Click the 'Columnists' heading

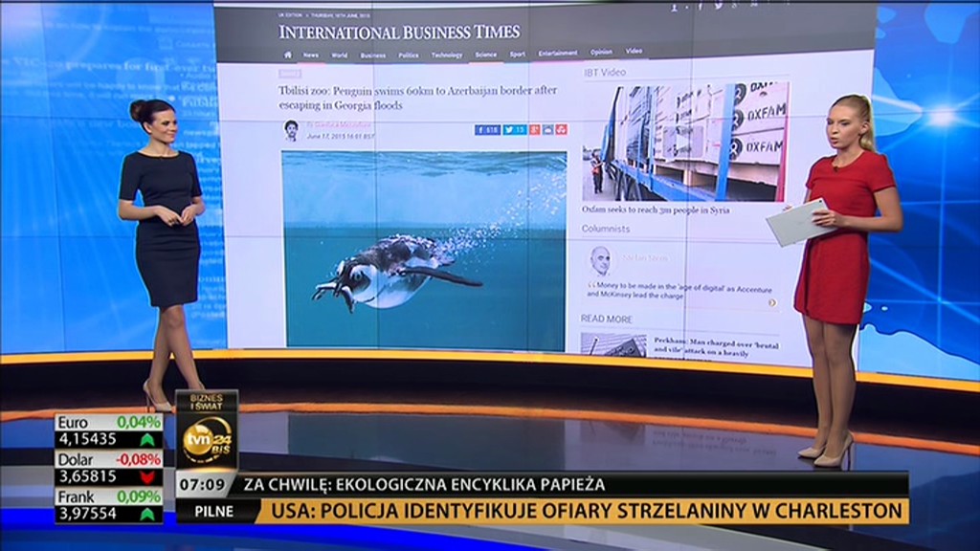pos(606,229)
